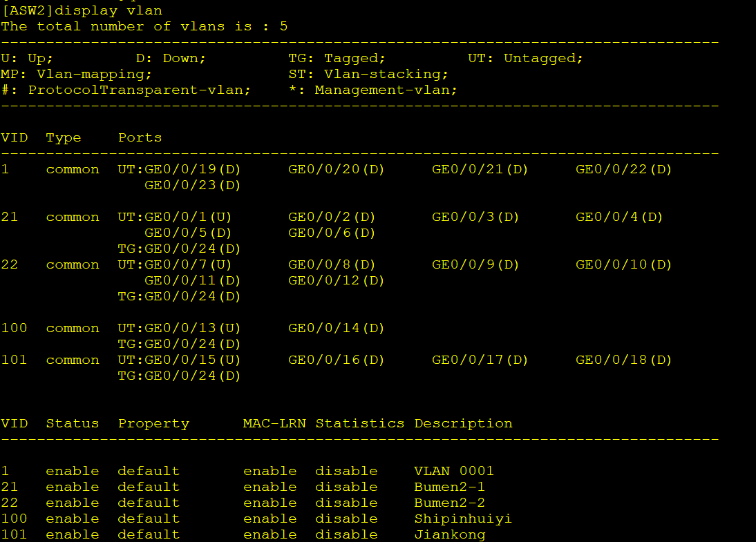Click GE0/0/18(D) port entry

point(623,360)
